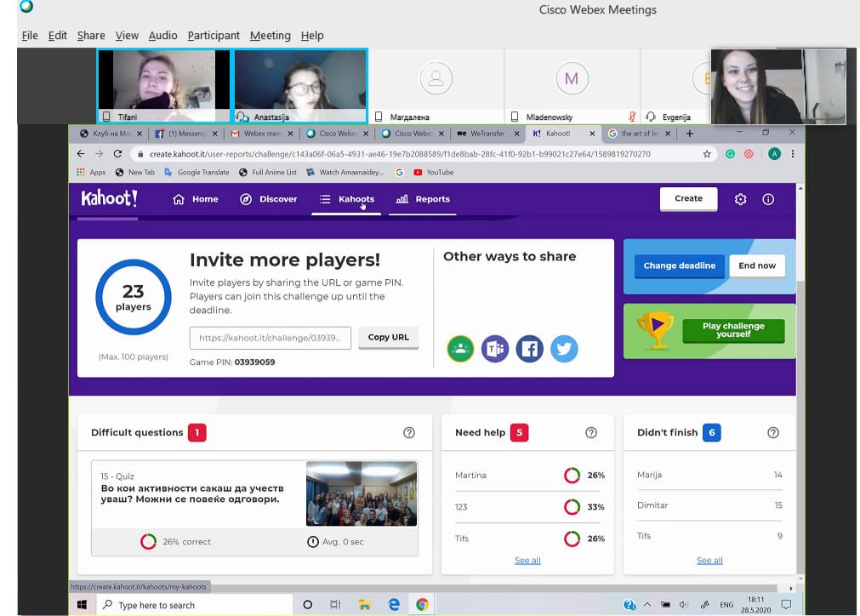Open Chrome profile avatar A
The height and width of the screenshot is (616, 860).
[x=774, y=154]
